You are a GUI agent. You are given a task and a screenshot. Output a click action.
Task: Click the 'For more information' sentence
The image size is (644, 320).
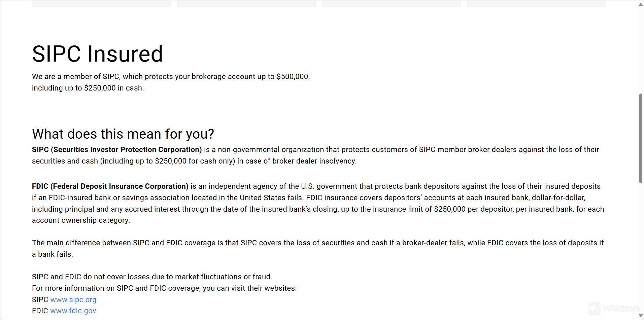click(x=164, y=288)
